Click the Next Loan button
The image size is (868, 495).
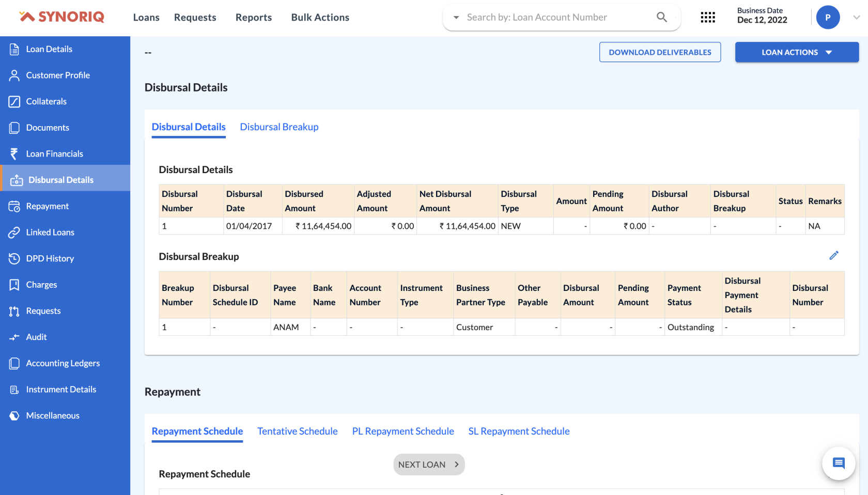[429, 465]
